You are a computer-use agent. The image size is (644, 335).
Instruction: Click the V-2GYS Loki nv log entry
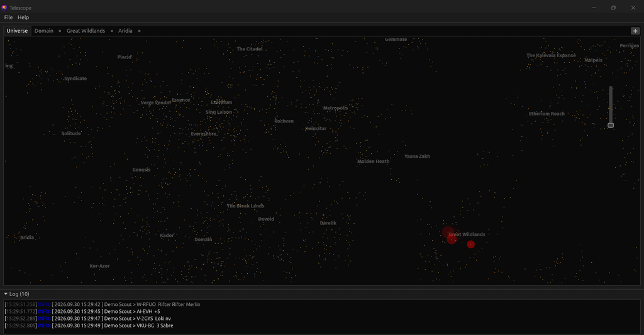pyautogui.click(x=88, y=319)
